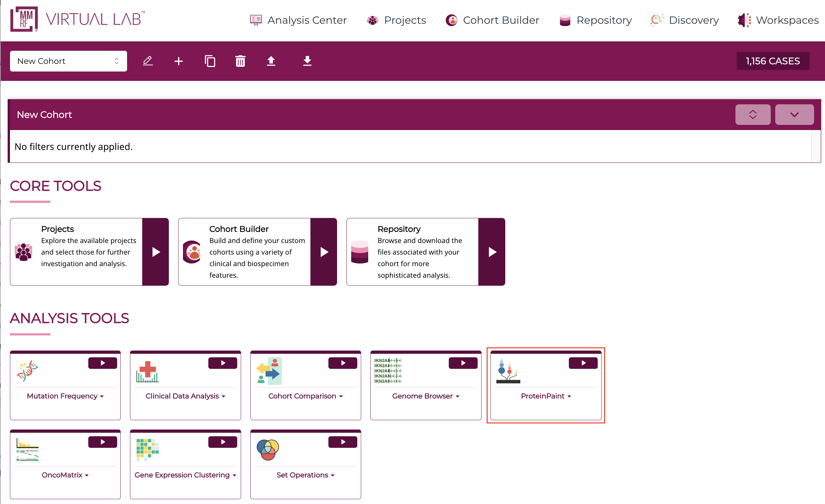Click the Cohort Builder card icon

[192, 252]
